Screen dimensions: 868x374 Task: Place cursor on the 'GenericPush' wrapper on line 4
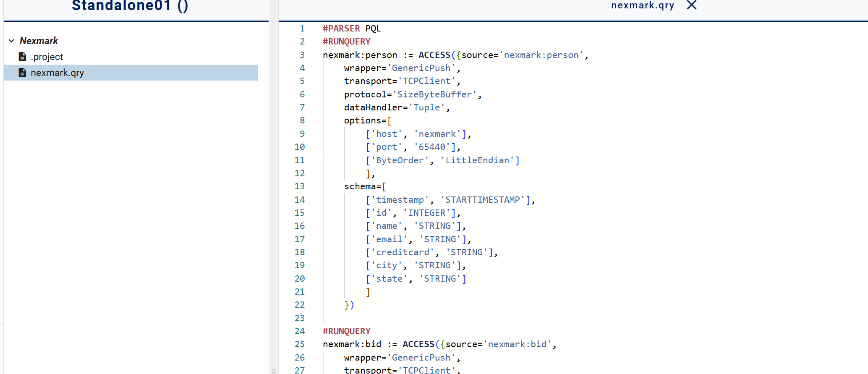(x=421, y=68)
